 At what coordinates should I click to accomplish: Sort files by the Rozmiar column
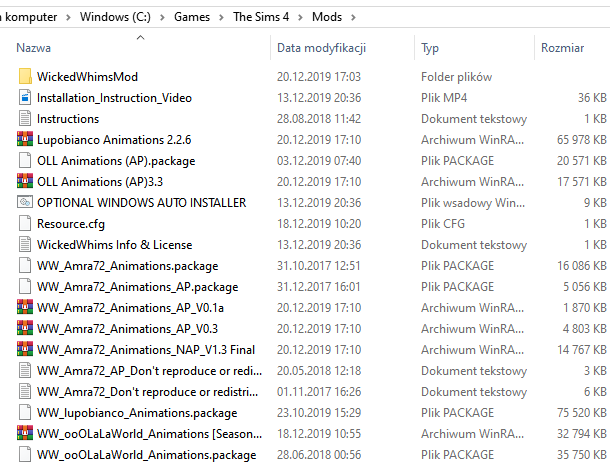point(563,48)
